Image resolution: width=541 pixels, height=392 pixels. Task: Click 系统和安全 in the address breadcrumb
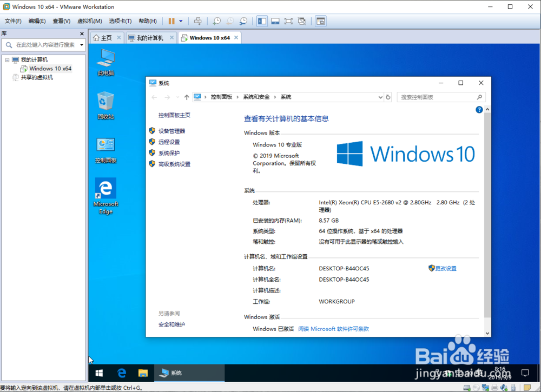click(256, 97)
